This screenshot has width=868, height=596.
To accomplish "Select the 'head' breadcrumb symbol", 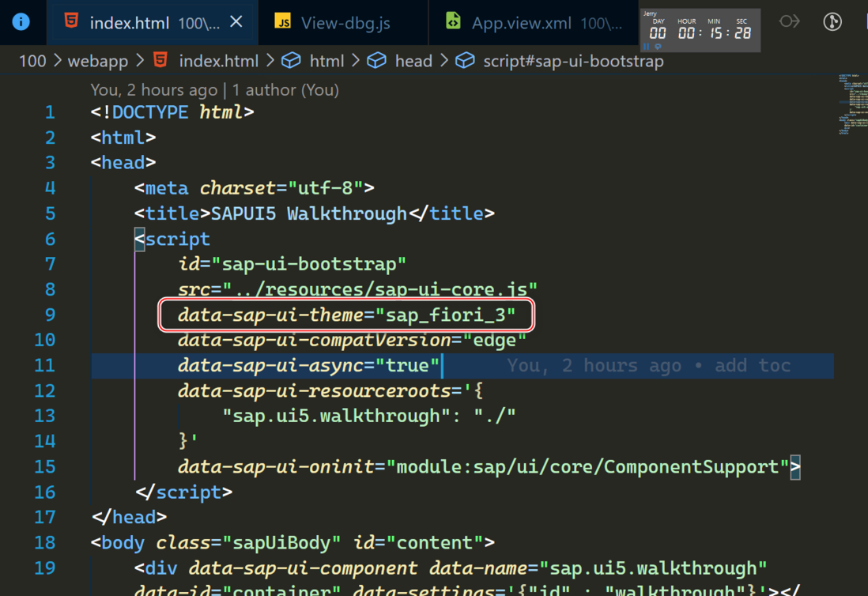I will pyautogui.click(x=413, y=61).
